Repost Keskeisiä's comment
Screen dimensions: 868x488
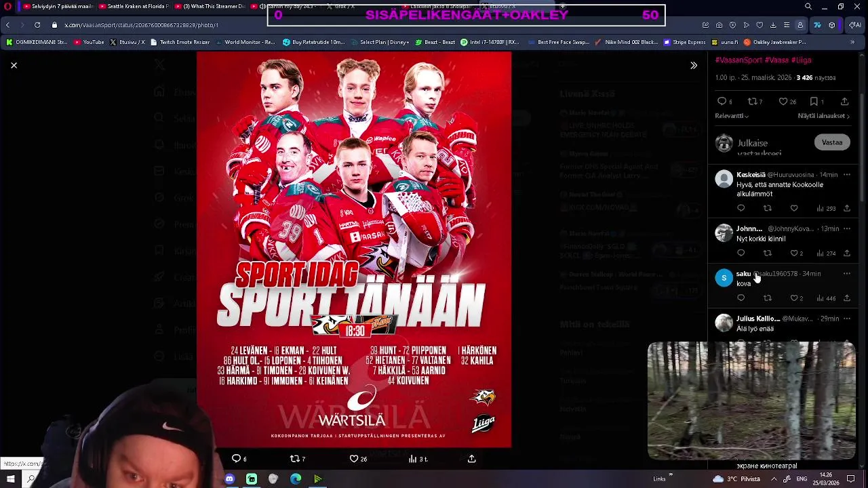pos(768,208)
